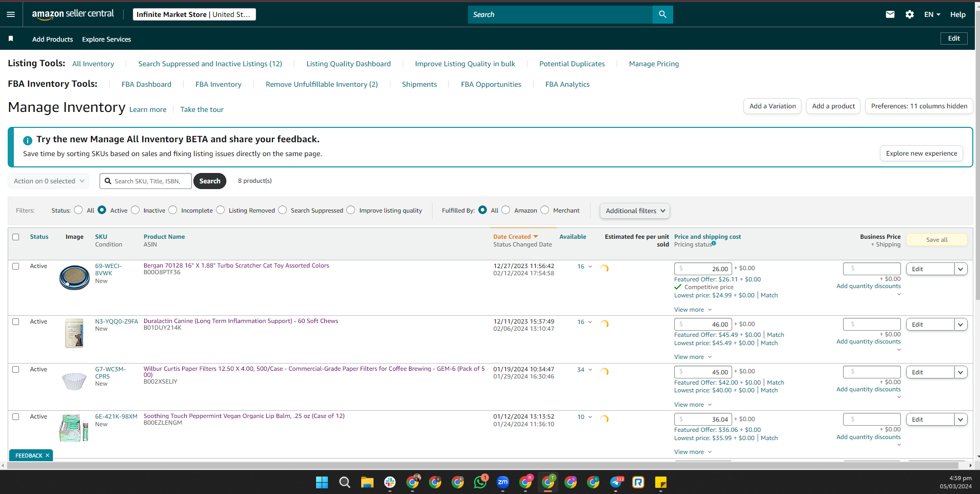Viewport: 980px width, 494px height.
Task: Open Zoom from the taskbar
Action: [503, 482]
